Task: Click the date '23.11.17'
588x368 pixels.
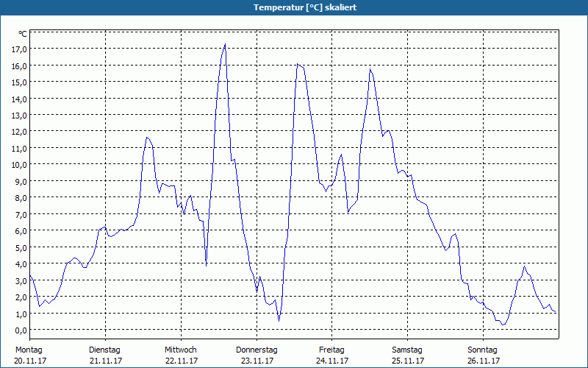Action: pyautogui.click(x=257, y=361)
